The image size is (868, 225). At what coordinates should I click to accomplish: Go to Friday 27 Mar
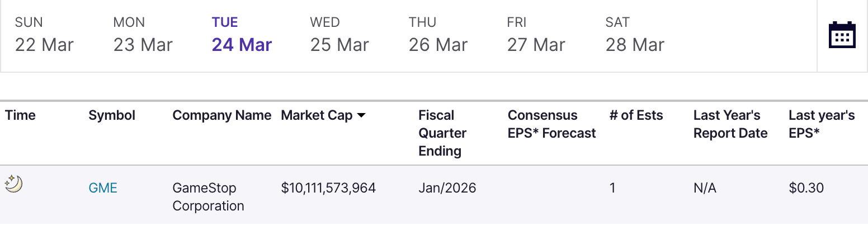pyautogui.click(x=536, y=35)
